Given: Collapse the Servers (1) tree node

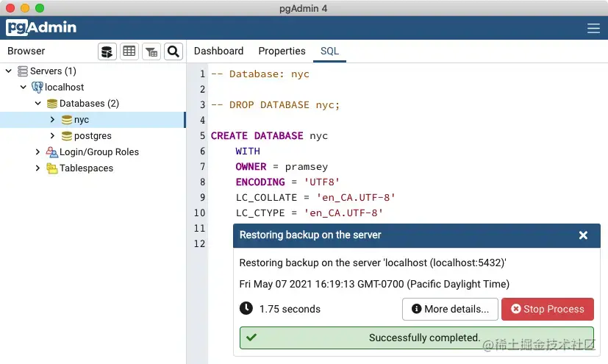Looking at the screenshot, I should (x=9, y=71).
